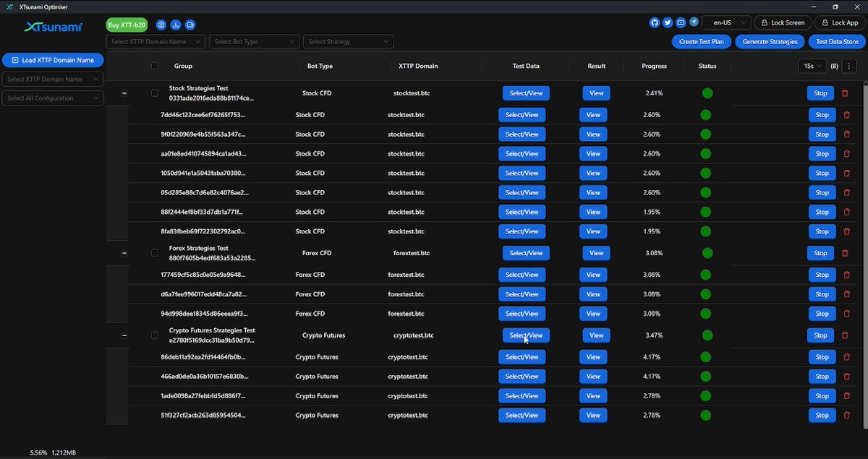The image size is (868, 459).
Task: Delete row 8fa83fbeb69f722302792ac0
Action: [846, 232]
